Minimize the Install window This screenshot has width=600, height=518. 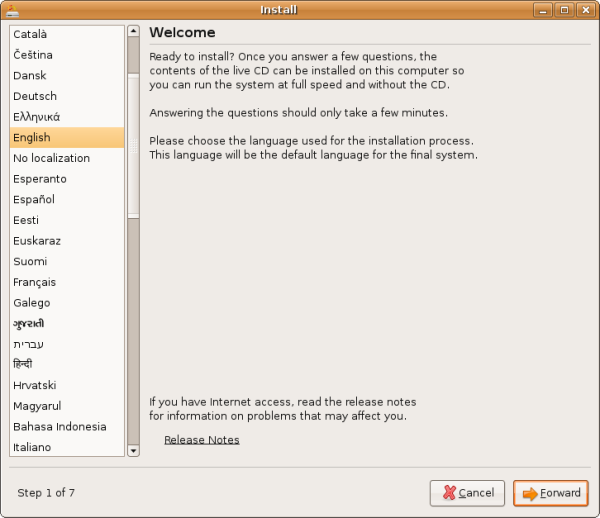pos(543,10)
